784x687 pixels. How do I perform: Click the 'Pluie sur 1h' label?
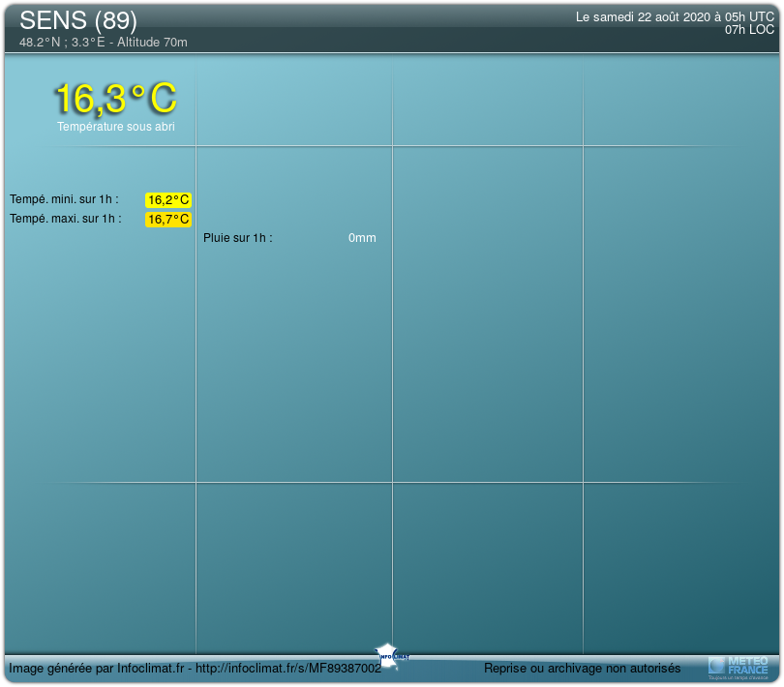(238, 238)
